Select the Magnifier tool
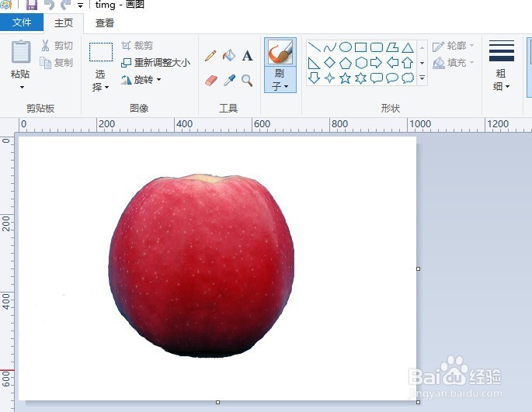Screen dimensions: 532x412 point(247,81)
